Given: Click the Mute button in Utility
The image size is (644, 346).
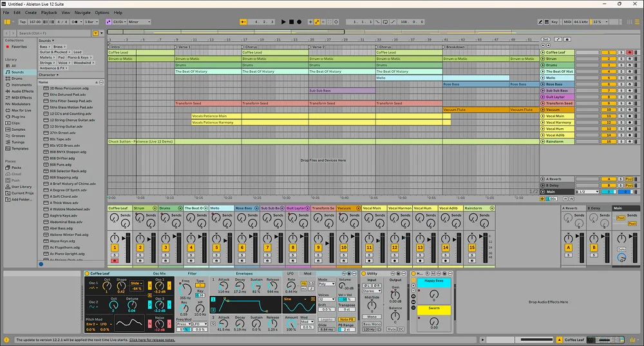Looking at the screenshot, I should [392, 329].
